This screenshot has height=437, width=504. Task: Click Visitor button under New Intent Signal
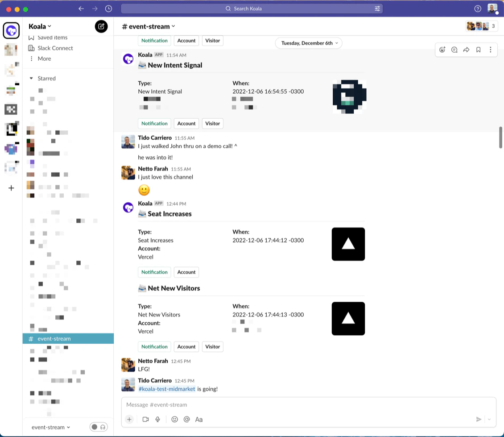212,124
